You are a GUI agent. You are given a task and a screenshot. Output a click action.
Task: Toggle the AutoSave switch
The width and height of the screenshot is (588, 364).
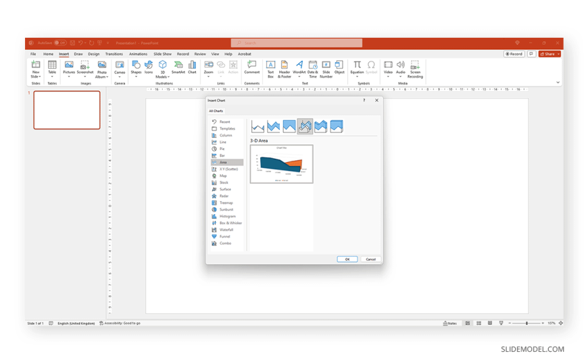(x=59, y=43)
